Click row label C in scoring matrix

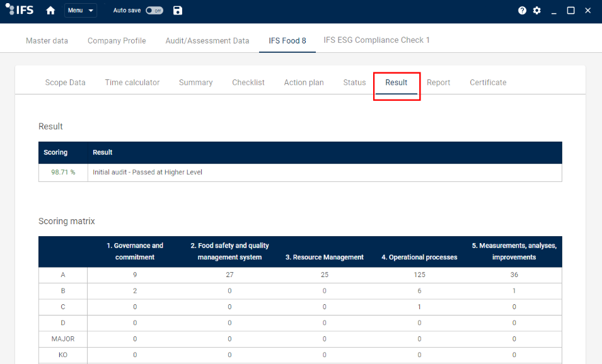point(63,307)
